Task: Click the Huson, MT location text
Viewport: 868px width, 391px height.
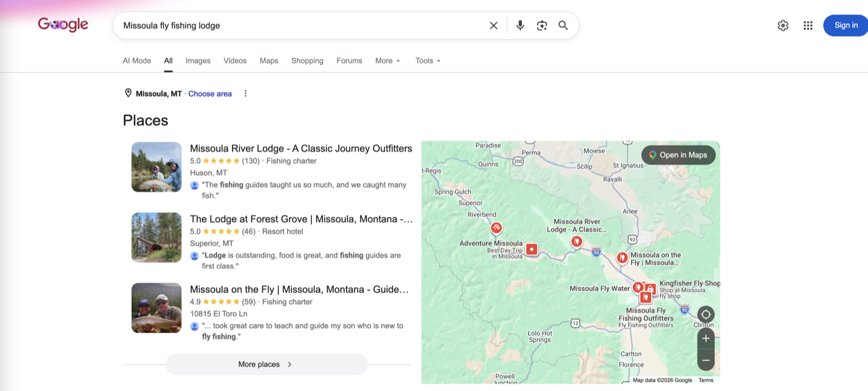Action: pyautogui.click(x=208, y=173)
